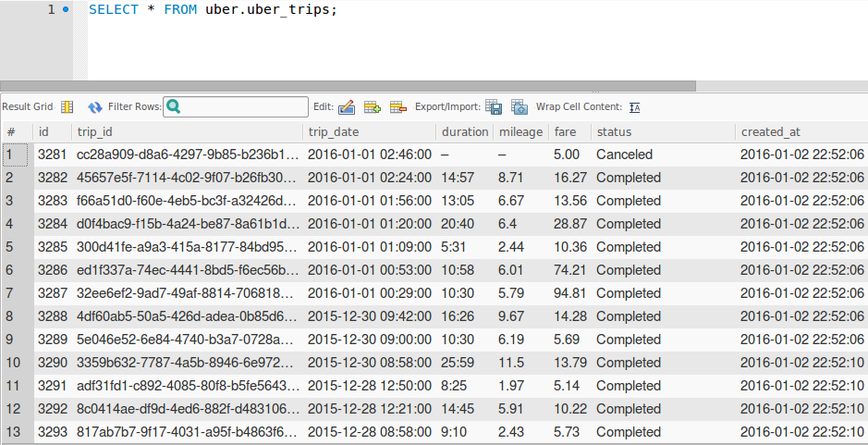Screen dimensions: 868x445
Task: Click the magnifier icon in Filter Rows
Action: pos(173,106)
